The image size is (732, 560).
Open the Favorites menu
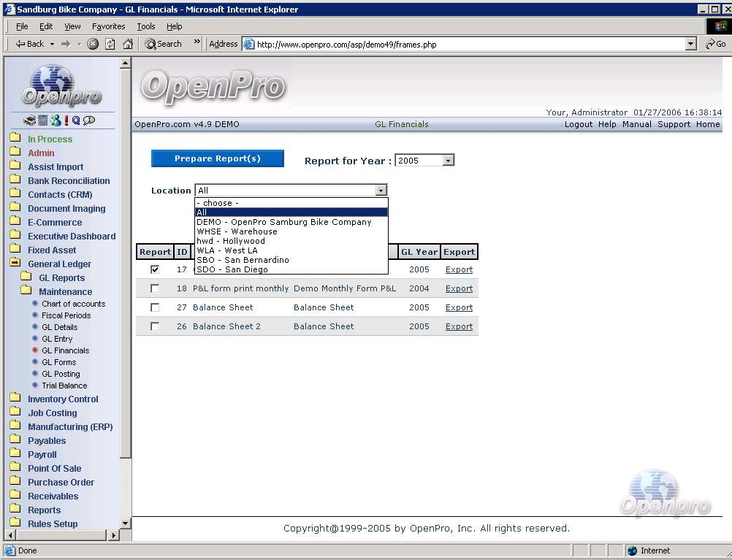(108, 26)
